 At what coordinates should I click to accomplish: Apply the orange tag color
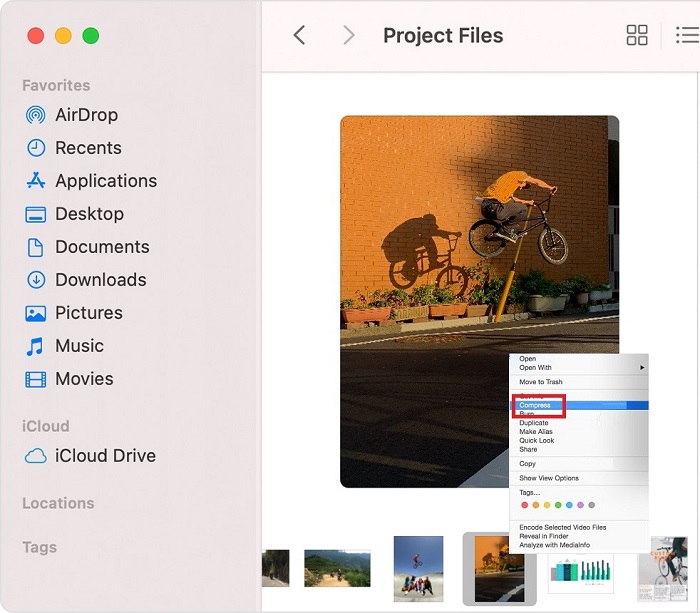click(536, 505)
